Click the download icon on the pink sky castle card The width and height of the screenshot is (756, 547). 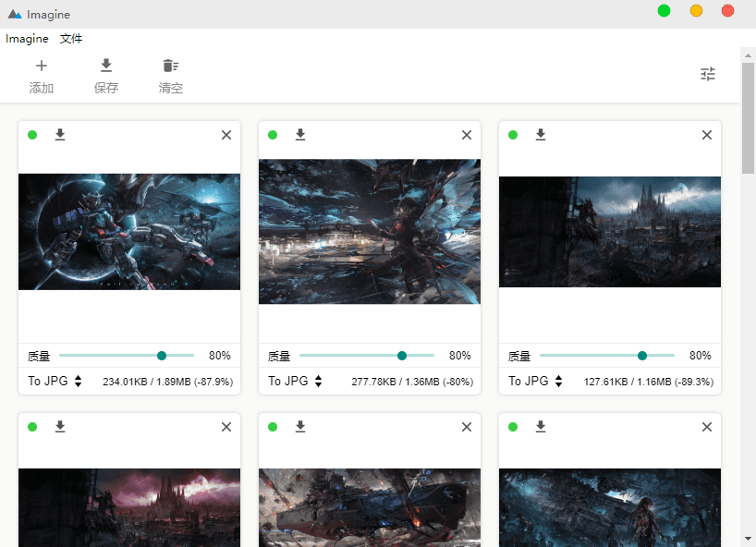[60, 427]
